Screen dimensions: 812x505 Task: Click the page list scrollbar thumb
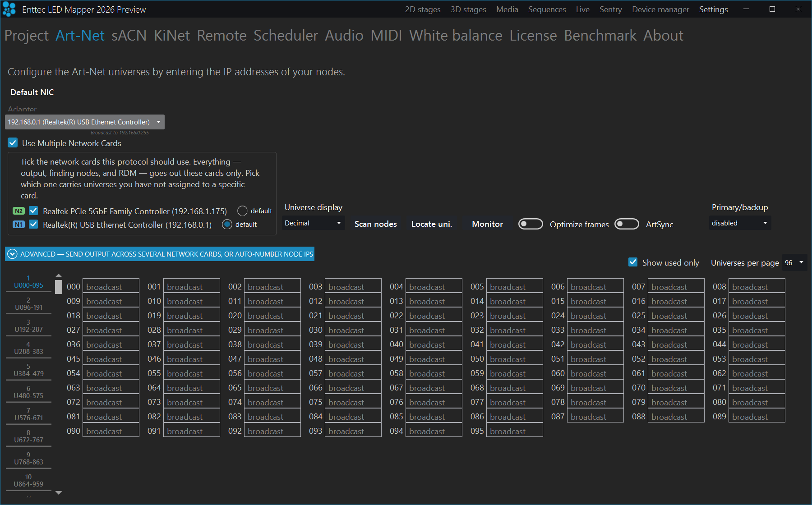pos(59,287)
